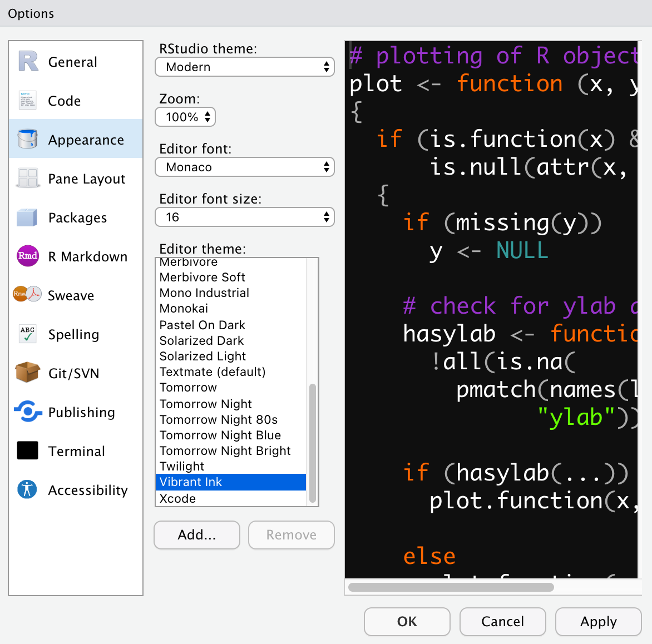Click the Spelling ABC check icon
652x644 pixels.
tap(28, 334)
